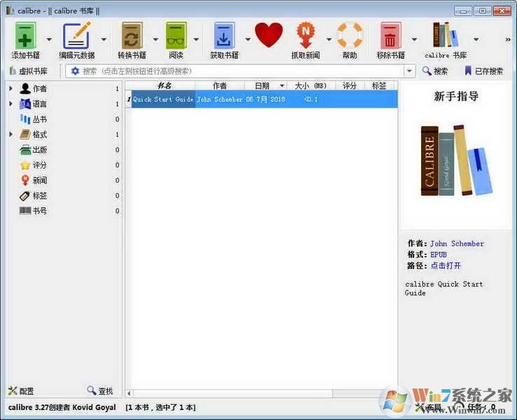Open dropdown arrow next to Get books
517x420 pixels.
(247, 39)
